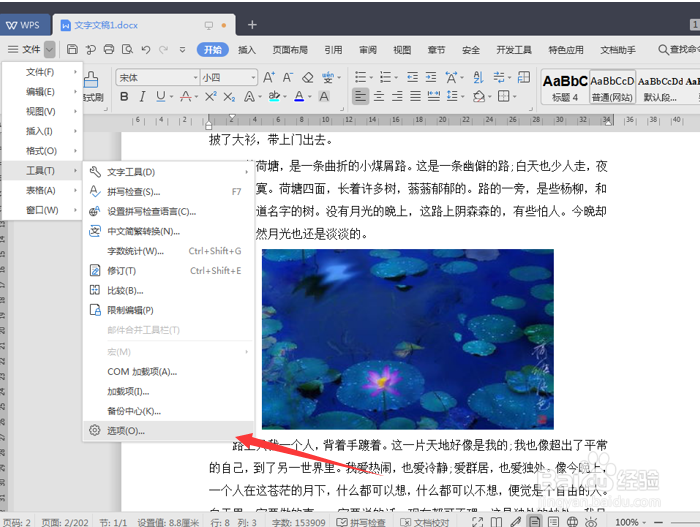Screen dimensions: 700x527
Task: Open Print Preview icon
Action: click(127, 49)
